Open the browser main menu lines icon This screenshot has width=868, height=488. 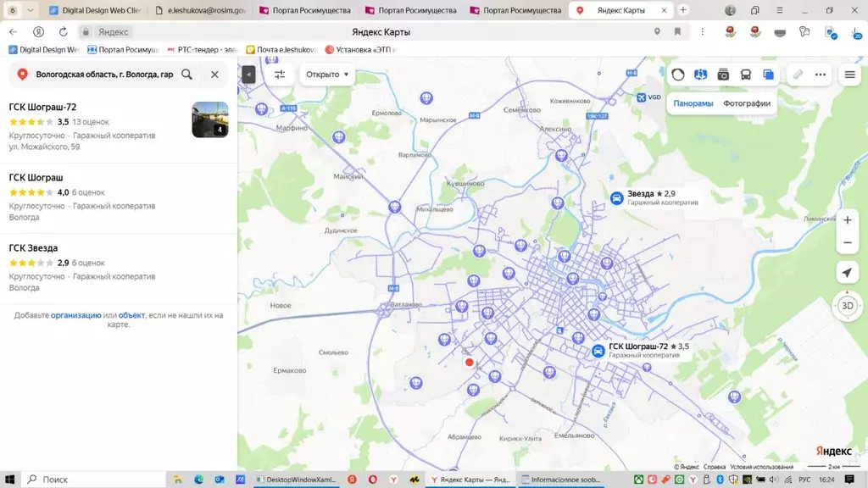[x=780, y=10]
